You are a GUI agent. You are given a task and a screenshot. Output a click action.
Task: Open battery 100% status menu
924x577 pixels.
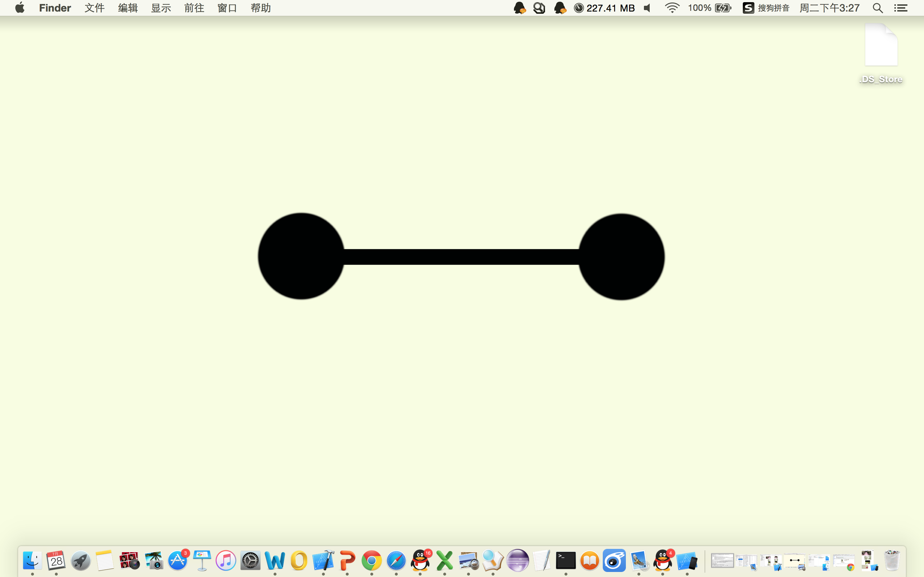coord(709,8)
